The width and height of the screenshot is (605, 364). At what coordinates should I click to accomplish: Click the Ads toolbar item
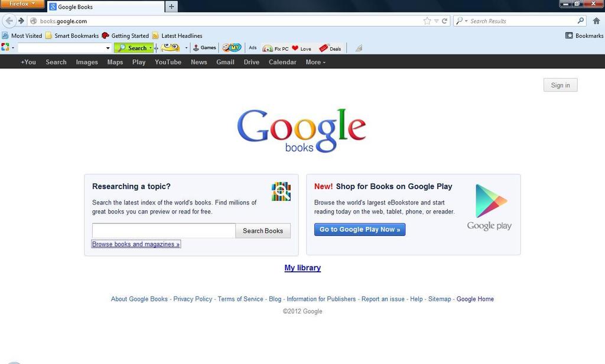[x=253, y=48]
